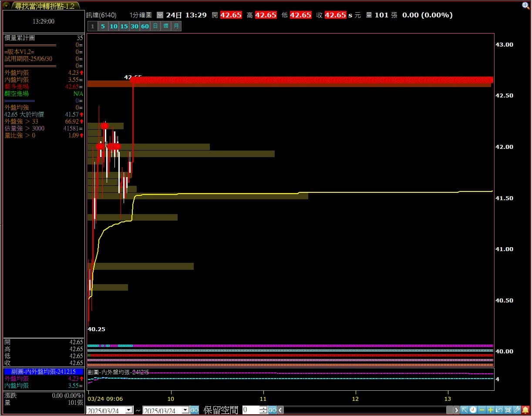This screenshot has width=532, height=416.
Task: Click the undo arrow icon
Action: click(499, 410)
